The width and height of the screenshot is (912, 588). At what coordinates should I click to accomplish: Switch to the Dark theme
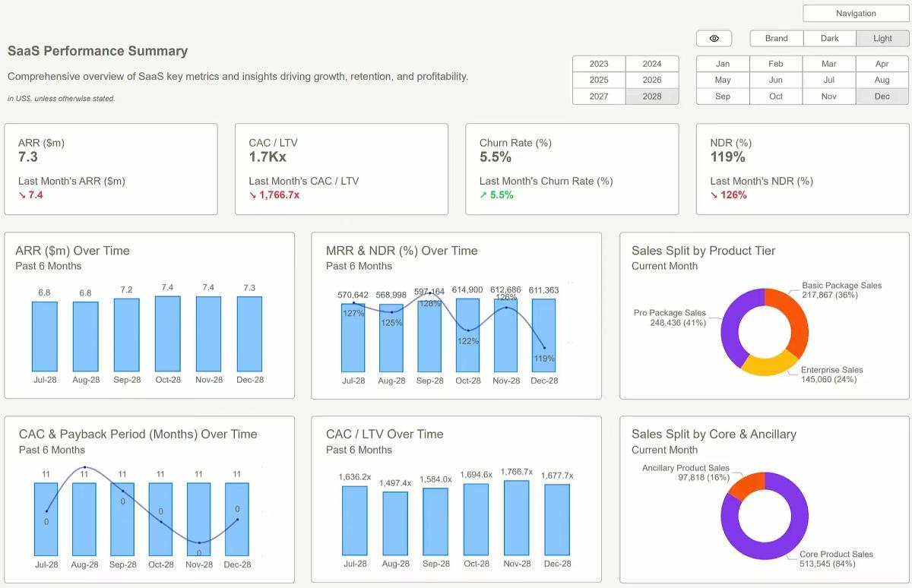point(829,38)
